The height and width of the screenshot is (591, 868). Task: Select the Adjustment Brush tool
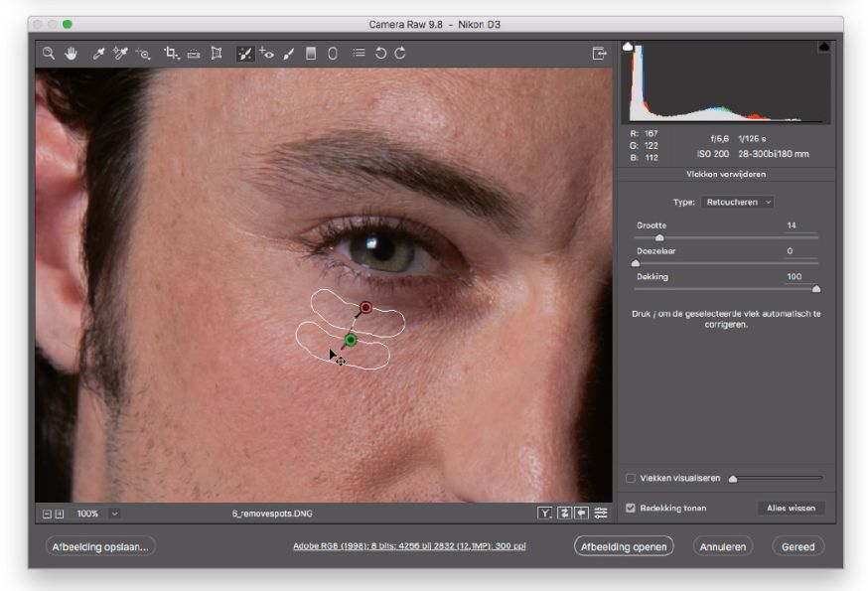click(289, 54)
